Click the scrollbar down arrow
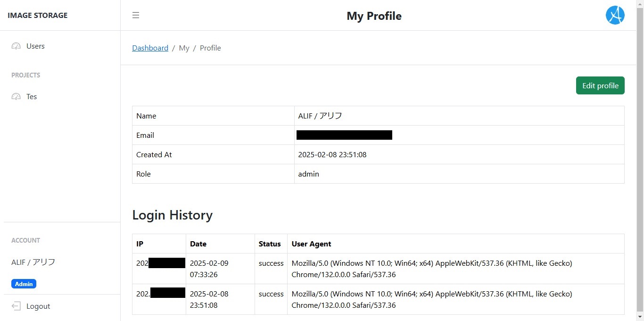 640,317
